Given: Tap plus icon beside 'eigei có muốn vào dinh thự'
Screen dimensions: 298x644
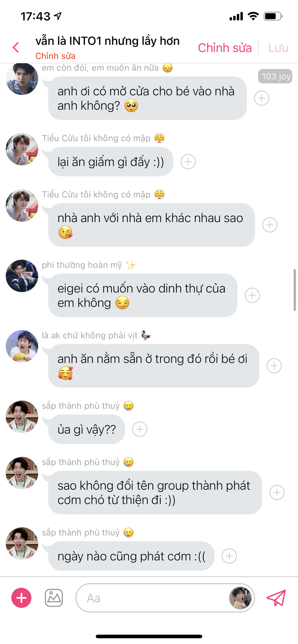Looking at the screenshot, I should 252,295.
